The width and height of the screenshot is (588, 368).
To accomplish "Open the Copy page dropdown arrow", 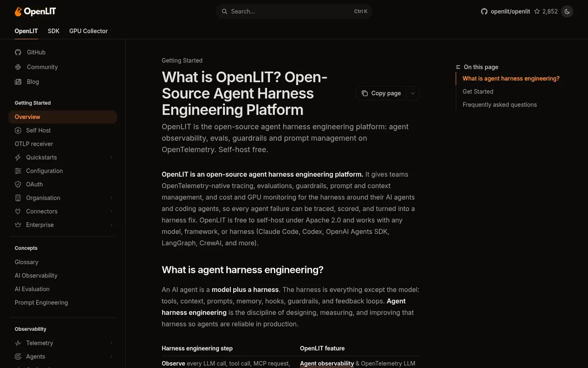I will pyautogui.click(x=413, y=93).
